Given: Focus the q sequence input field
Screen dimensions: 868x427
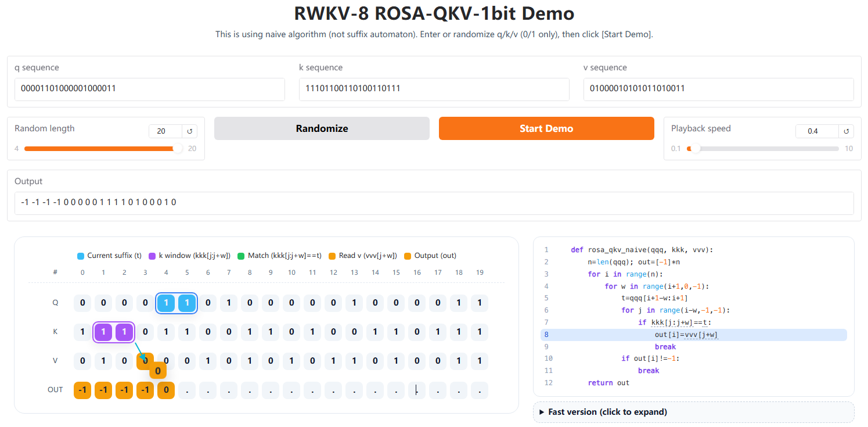Looking at the screenshot, I should point(149,89).
